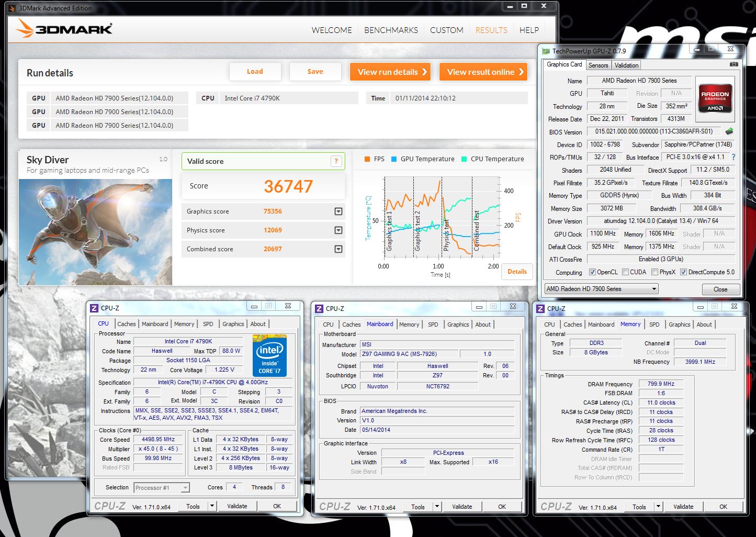This screenshot has width=756, height=537.
Task: Click the Details button below the chart
Action: (517, 272)
